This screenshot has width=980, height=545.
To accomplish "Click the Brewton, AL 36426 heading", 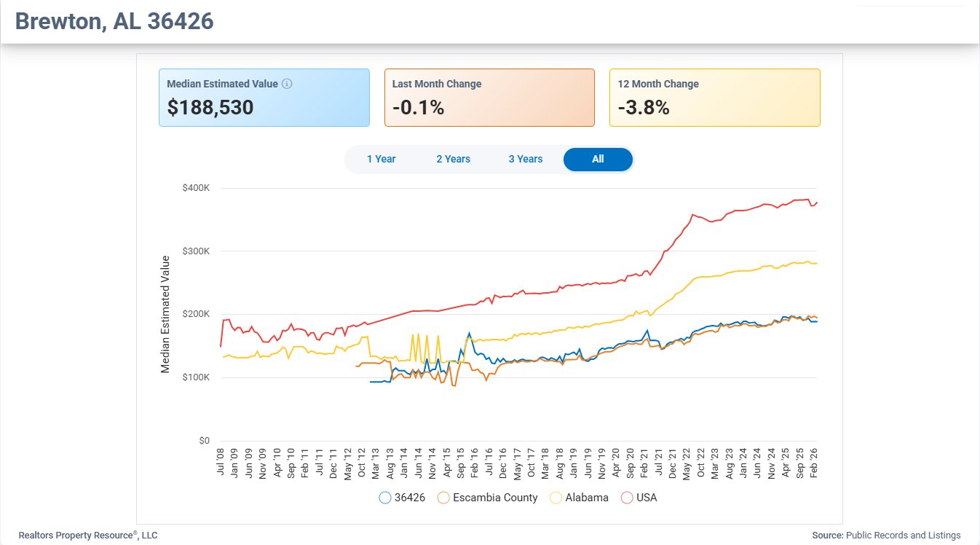I will pyautogui.click(x=114, y=21).
